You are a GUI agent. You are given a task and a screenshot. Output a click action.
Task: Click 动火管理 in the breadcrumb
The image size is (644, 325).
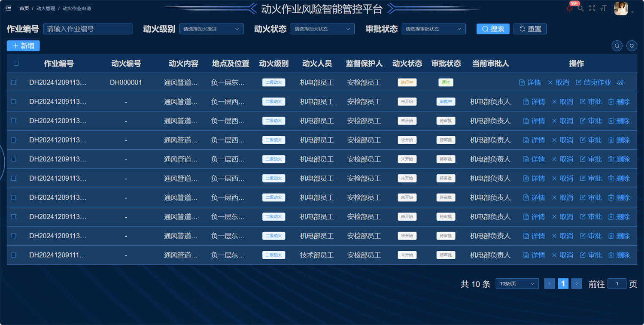46,9
